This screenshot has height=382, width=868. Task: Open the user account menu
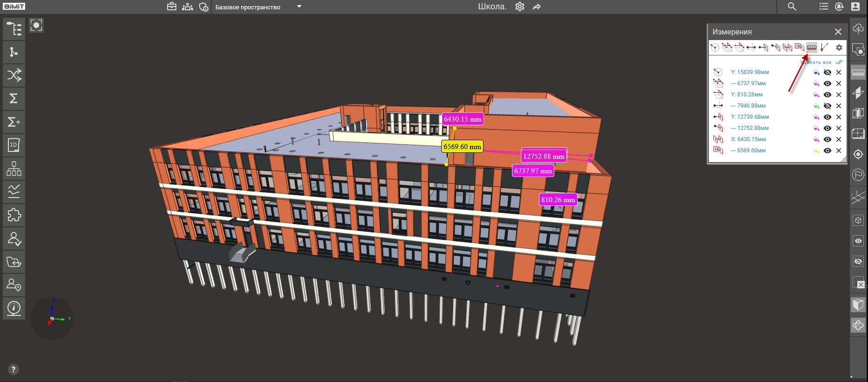pos(855,7)
